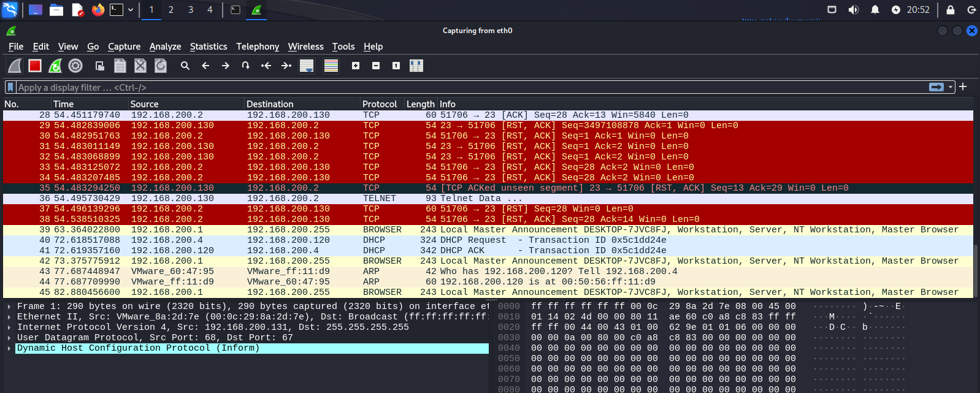Open the display filter history dropdown
The height and width of the screenshot is (393, 980).
951,87
